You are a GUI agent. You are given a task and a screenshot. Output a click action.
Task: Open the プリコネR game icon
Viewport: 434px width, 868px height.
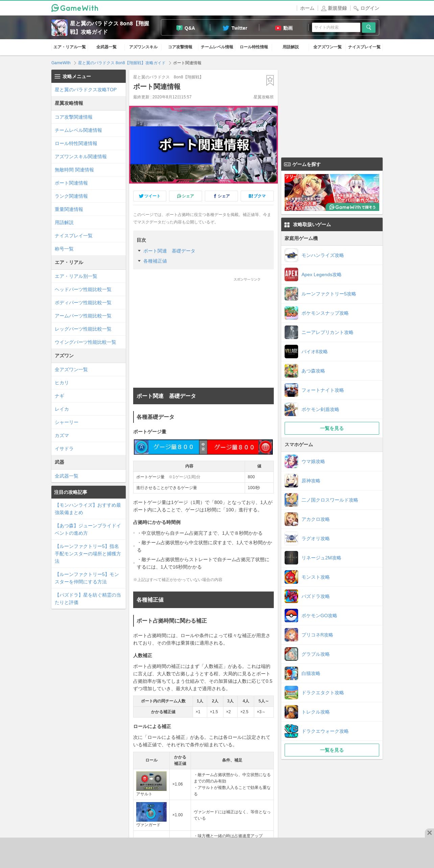[291, 635]
